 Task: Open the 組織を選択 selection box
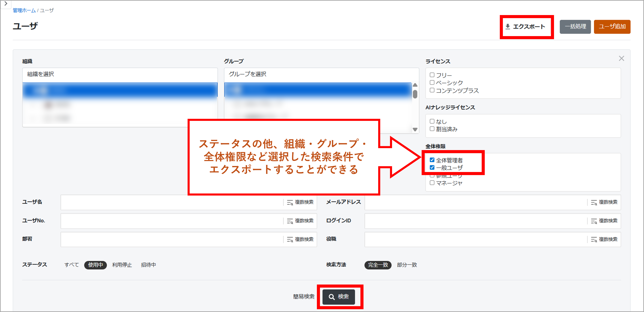[x=120, y=74]
